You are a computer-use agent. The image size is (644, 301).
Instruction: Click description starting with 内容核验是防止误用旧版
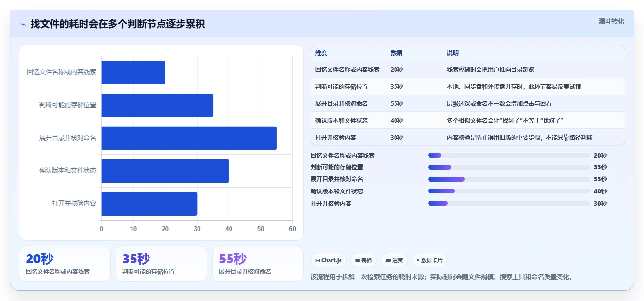[520, 138]
